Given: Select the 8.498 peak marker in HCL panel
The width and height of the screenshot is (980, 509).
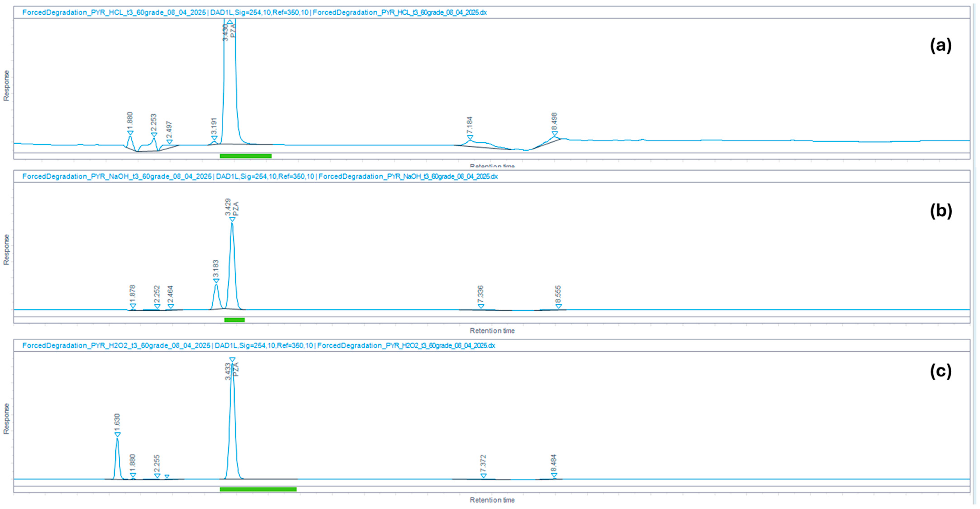Looking at the screenshot, I should coord(555,133).
